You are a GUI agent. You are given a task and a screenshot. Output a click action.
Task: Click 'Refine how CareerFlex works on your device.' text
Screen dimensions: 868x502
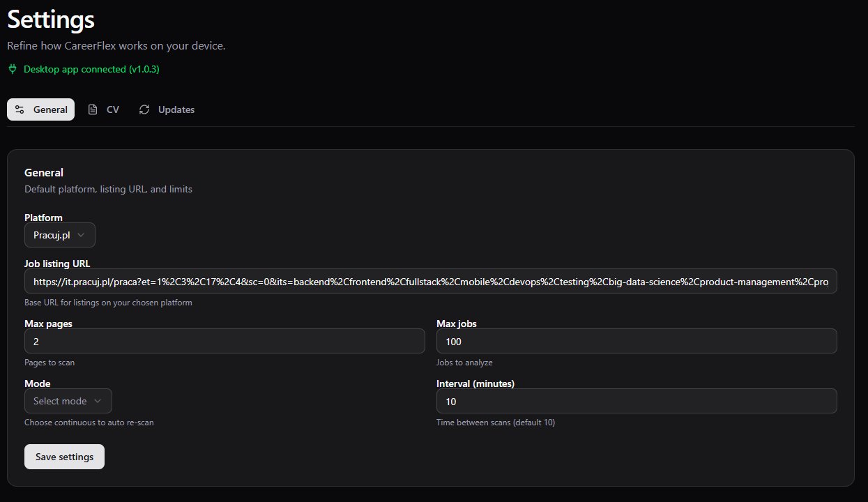pos(116,46)
